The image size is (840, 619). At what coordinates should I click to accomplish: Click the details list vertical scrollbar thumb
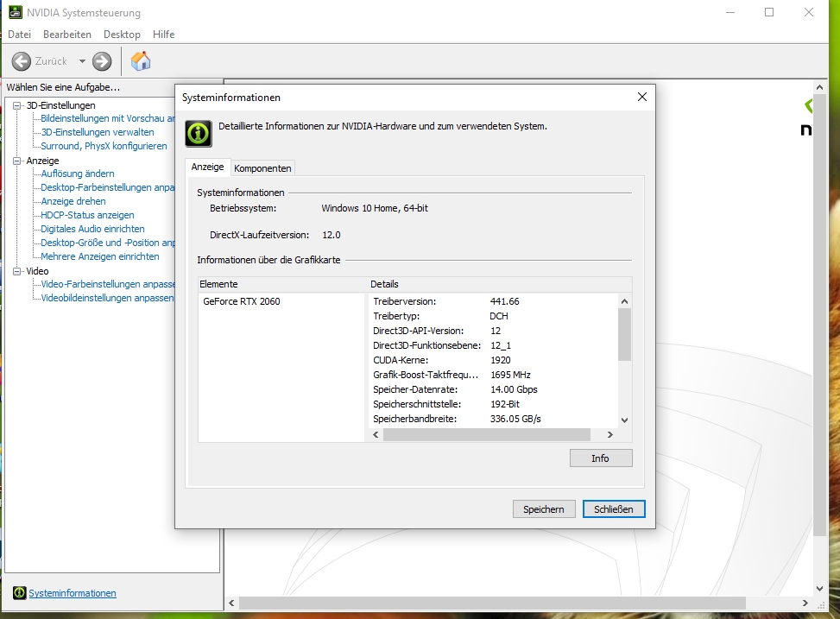[x=625, y=334]
